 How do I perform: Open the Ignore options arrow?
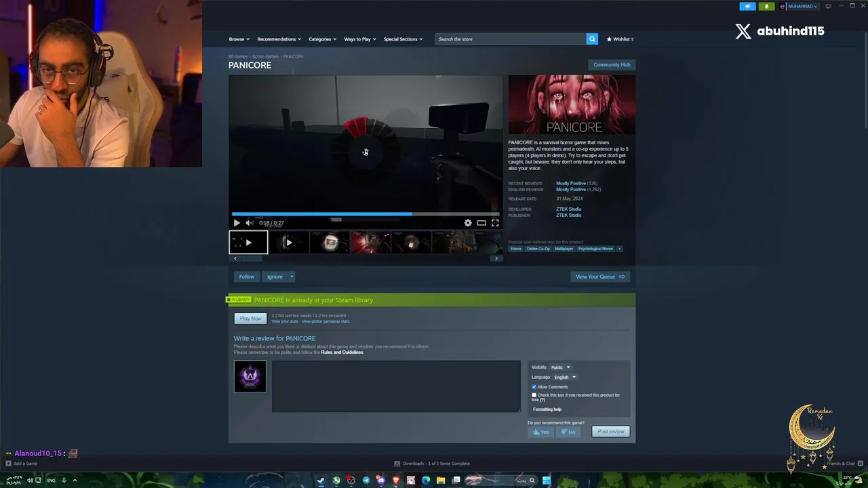(292, 277)
